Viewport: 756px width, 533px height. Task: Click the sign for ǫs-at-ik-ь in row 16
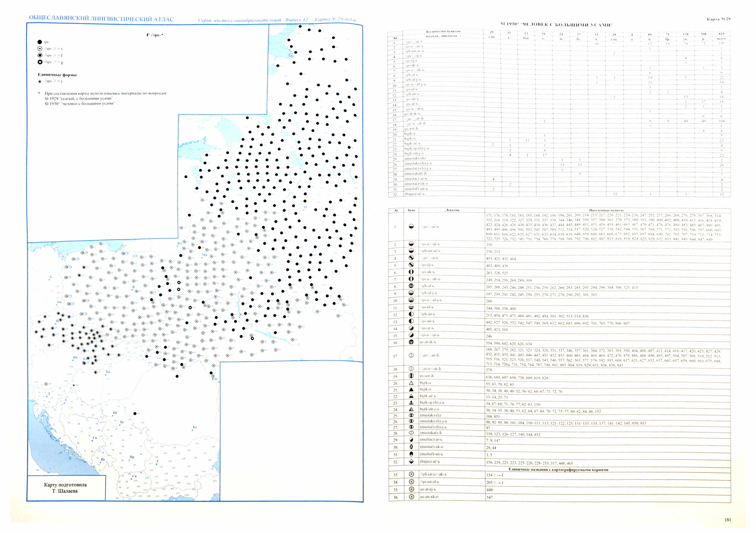pos(411,342)
